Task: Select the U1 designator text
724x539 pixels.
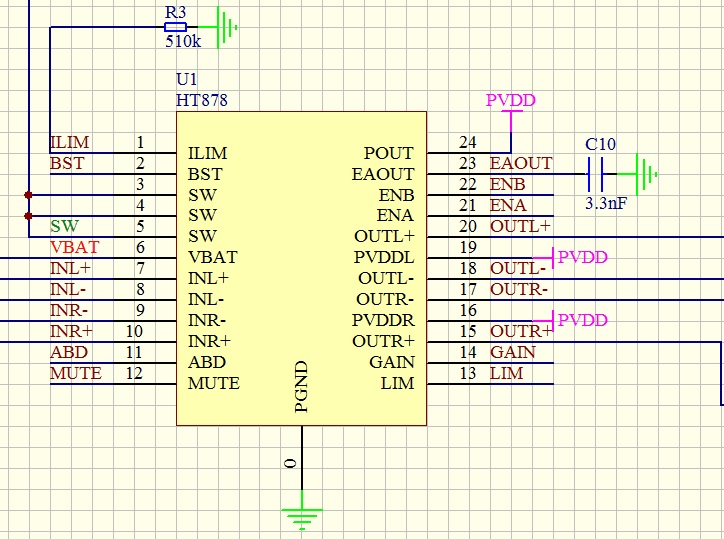Action: (x=187, y=80)
